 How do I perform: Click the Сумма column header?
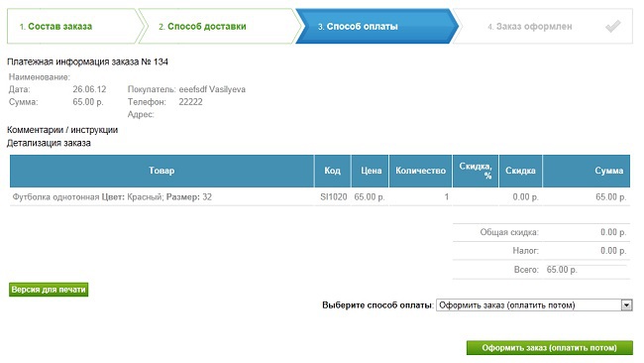click(587, 171)
